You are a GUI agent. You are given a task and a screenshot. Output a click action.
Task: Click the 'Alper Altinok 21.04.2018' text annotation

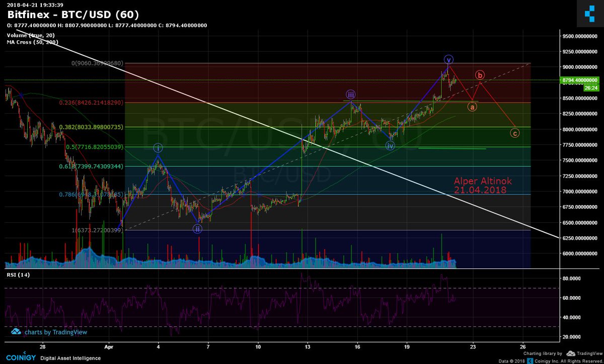pos(483,186)
